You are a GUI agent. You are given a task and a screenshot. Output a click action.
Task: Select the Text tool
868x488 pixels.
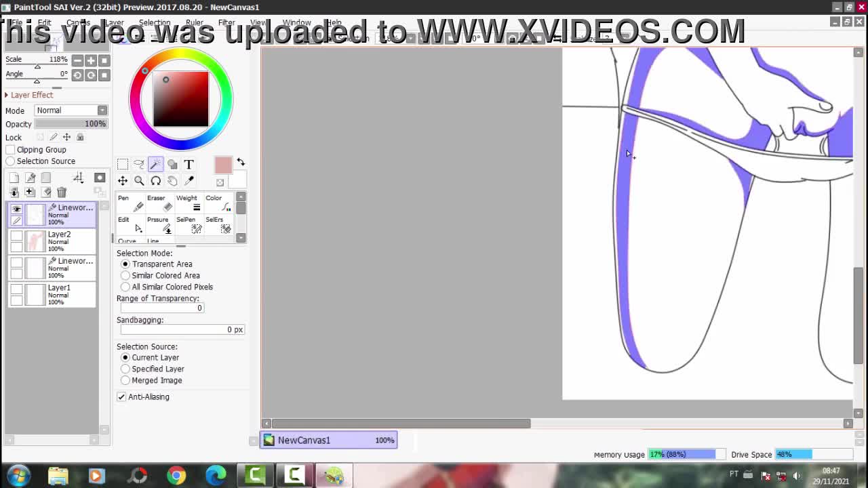tap(189, 164)
